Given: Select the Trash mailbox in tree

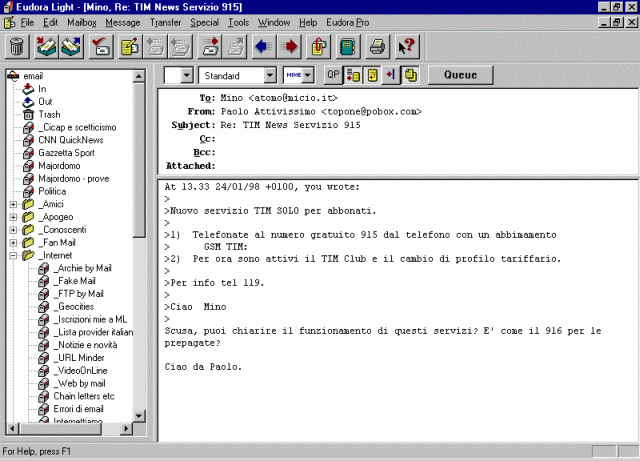Looking at the screenshot, I should 49,114.
